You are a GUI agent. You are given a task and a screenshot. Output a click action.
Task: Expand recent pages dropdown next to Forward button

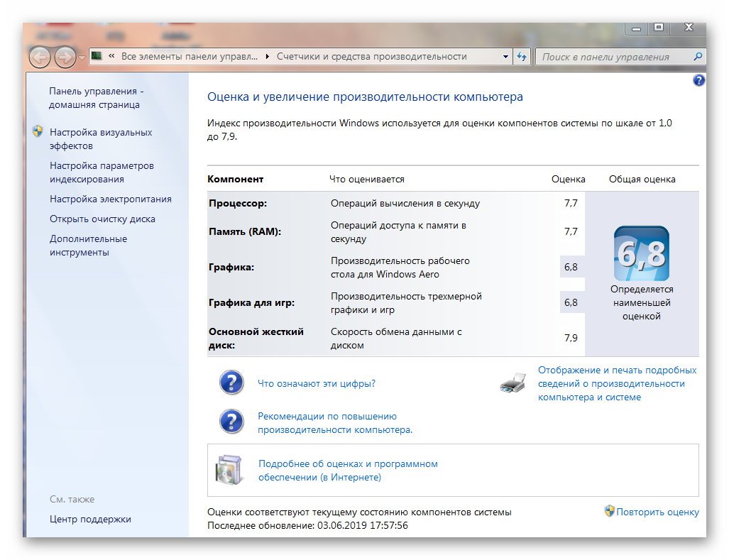(82, 57)
